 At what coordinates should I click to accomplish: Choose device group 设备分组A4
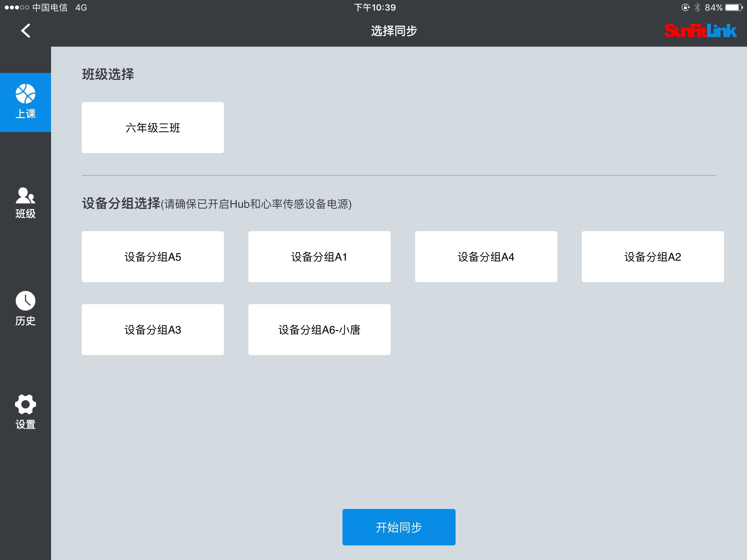coord(486,257)
